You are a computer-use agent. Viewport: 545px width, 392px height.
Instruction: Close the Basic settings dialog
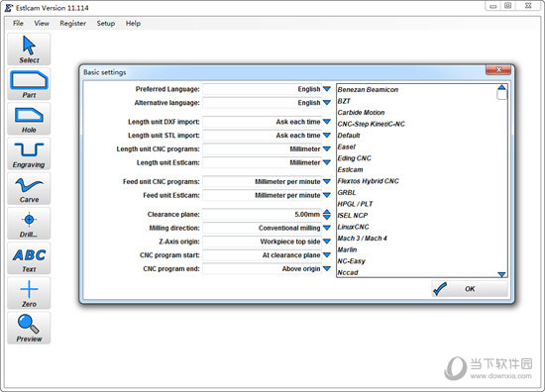tap(498, 70)
